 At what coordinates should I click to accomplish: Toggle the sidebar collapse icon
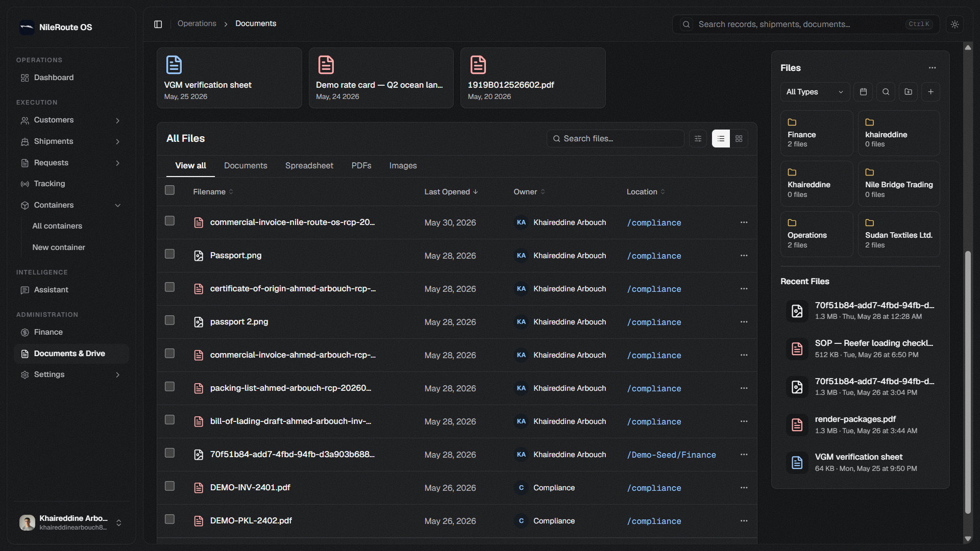tap(158, 24)
